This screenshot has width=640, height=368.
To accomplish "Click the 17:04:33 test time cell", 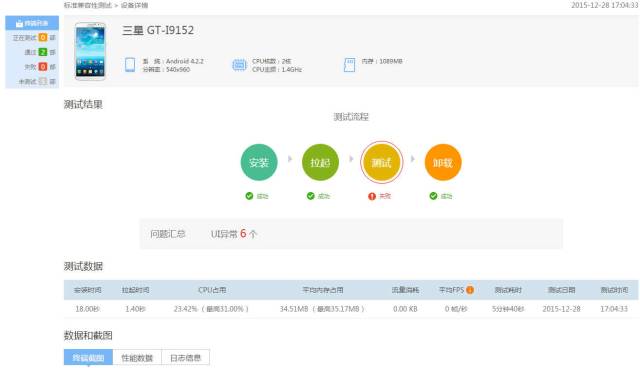I will click(x=614, y=309).
